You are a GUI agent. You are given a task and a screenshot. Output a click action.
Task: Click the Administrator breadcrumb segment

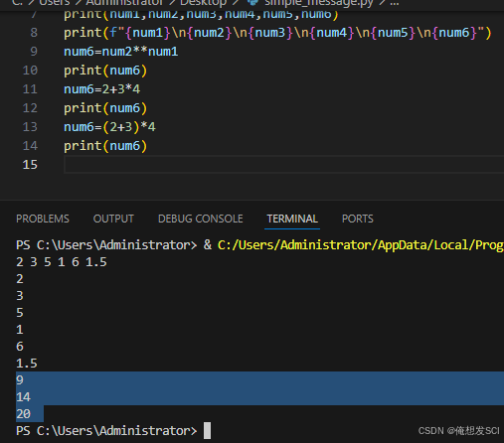tap(124, 3)
